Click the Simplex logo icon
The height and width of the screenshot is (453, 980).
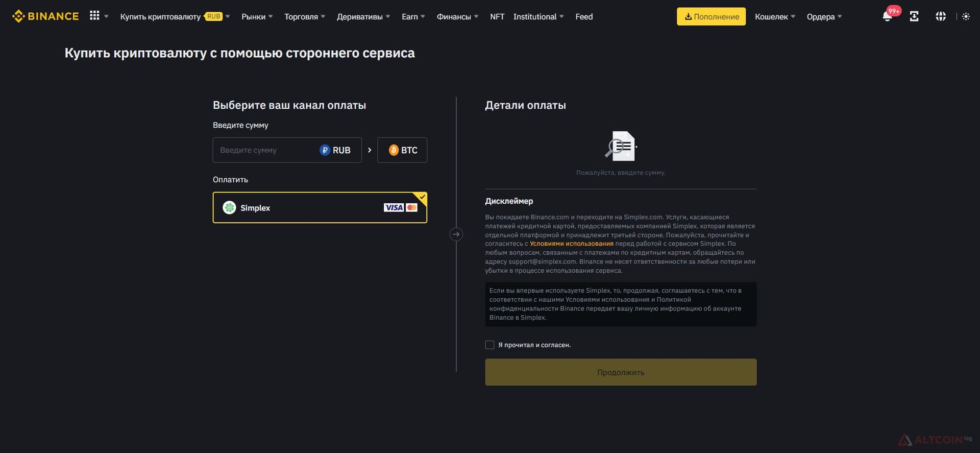[x=229, y=207]
